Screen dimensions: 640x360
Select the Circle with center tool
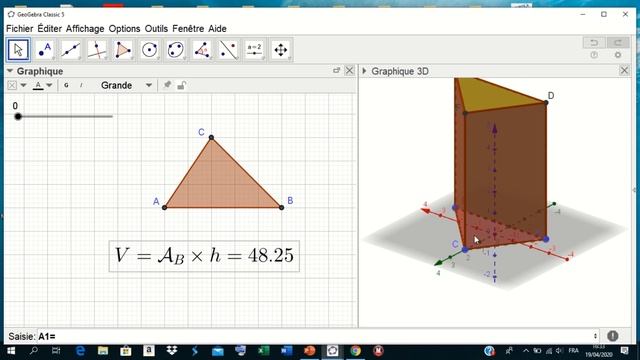pyautogui.click(x=149, y=50)
